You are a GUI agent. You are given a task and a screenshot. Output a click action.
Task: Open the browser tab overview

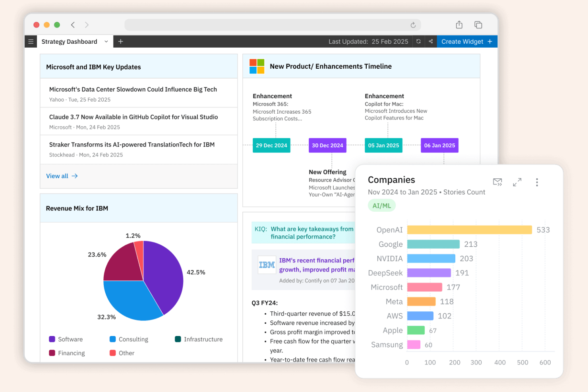click(x=478, y=25)
